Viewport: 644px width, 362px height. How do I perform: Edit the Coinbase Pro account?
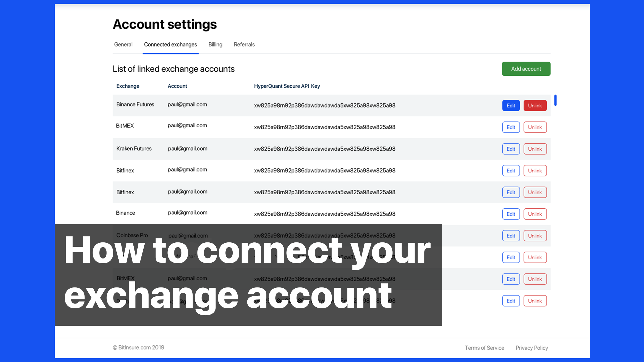pyautogui.click(x=511, y=236)
